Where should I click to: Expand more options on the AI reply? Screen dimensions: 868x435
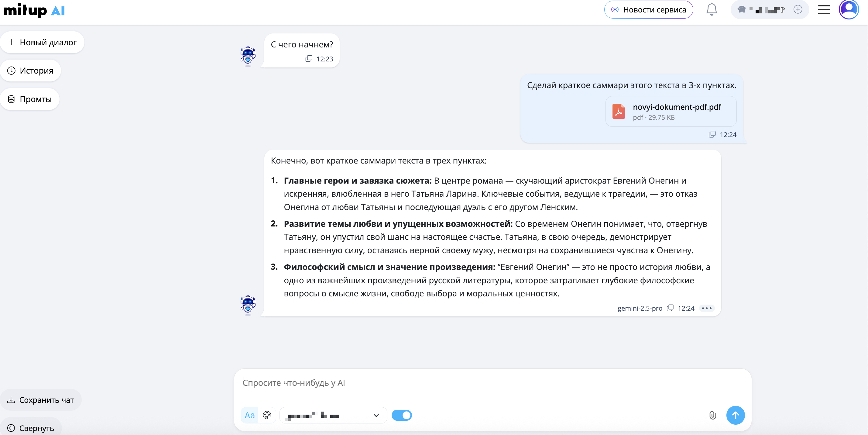point(707,308)
